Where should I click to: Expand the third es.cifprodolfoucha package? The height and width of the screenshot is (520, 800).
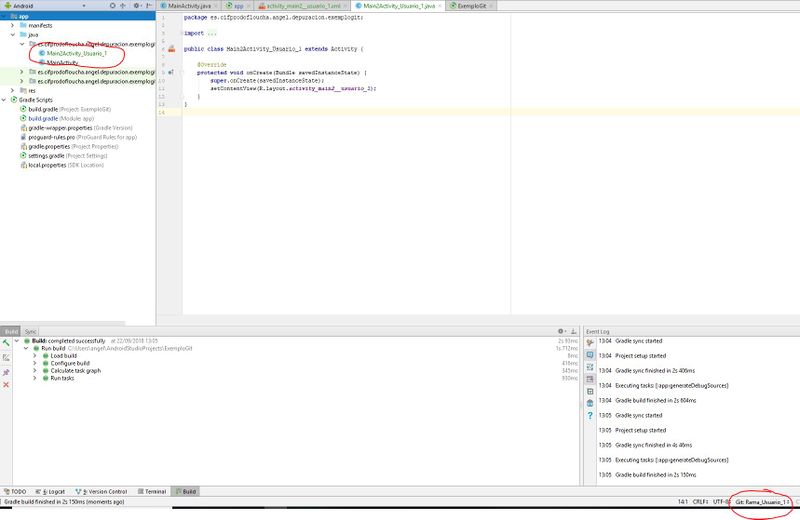[22, 81]
